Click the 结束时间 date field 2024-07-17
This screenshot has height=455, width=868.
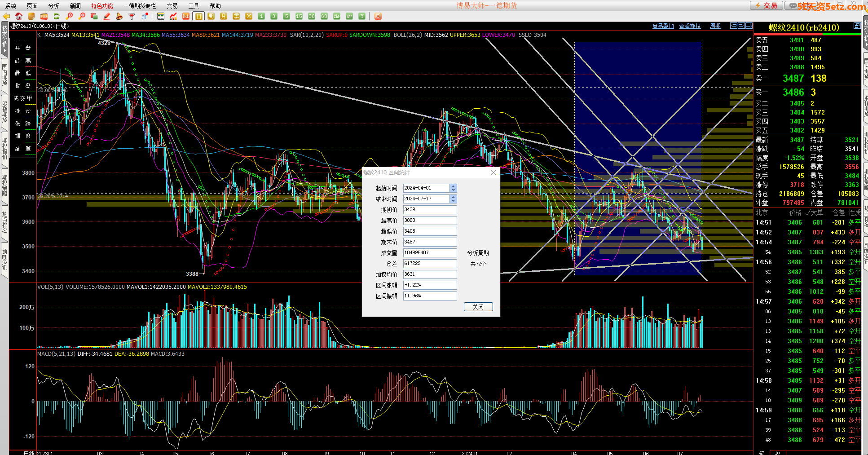click(426, 199)
